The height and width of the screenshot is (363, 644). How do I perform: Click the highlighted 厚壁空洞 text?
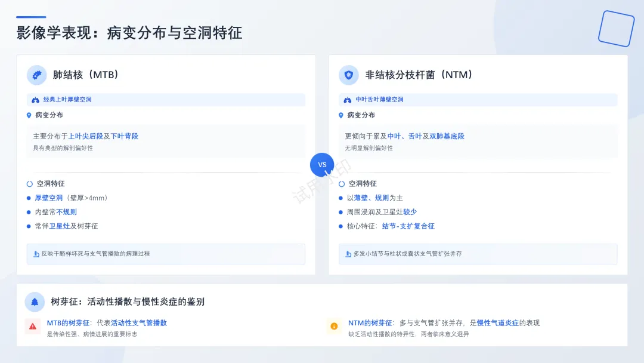(49, 198)
